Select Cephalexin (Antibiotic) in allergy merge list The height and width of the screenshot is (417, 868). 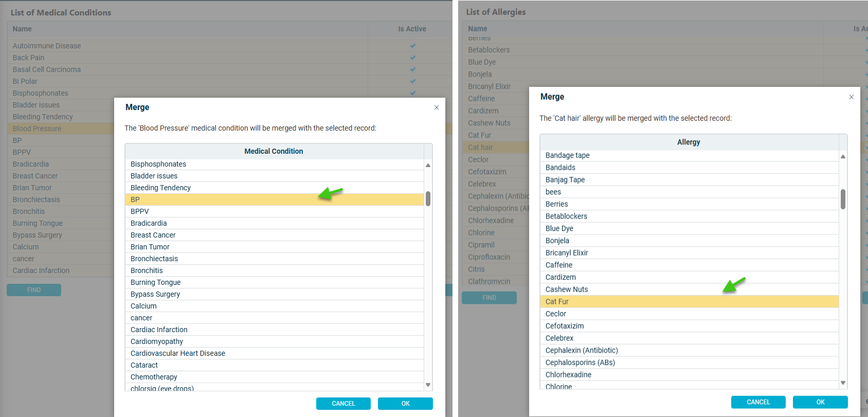coord(690,351)
